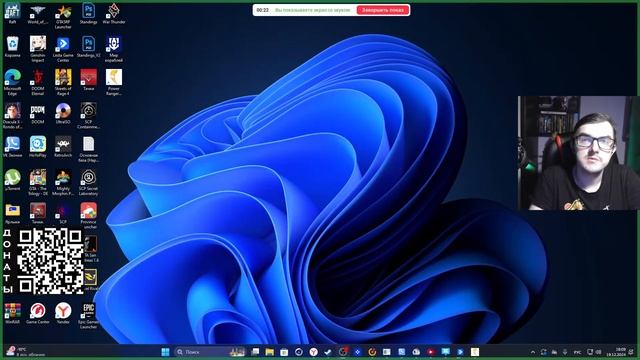The height and width of the screenshot is (360, 640).
Task: Open Steam from the taskbar
Action: coord(328,352)
